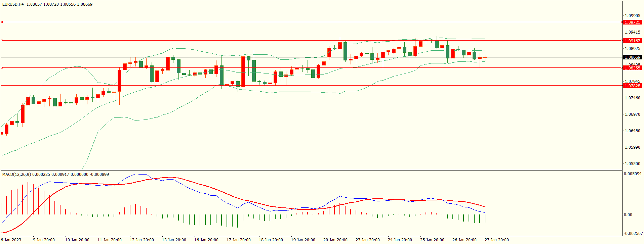This screenshot has width=644, height=244.
Task: Click the 27 Jan 20:00 time label
Action: 497,240
